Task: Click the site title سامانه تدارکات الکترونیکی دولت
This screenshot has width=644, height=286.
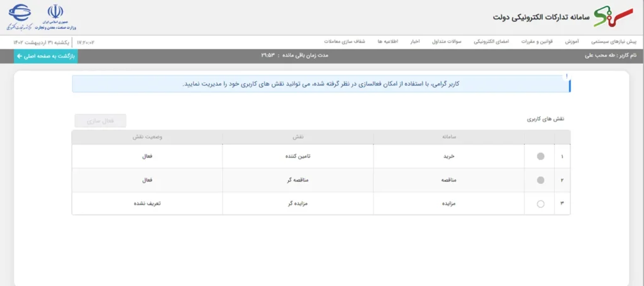Action: [541, 17]
